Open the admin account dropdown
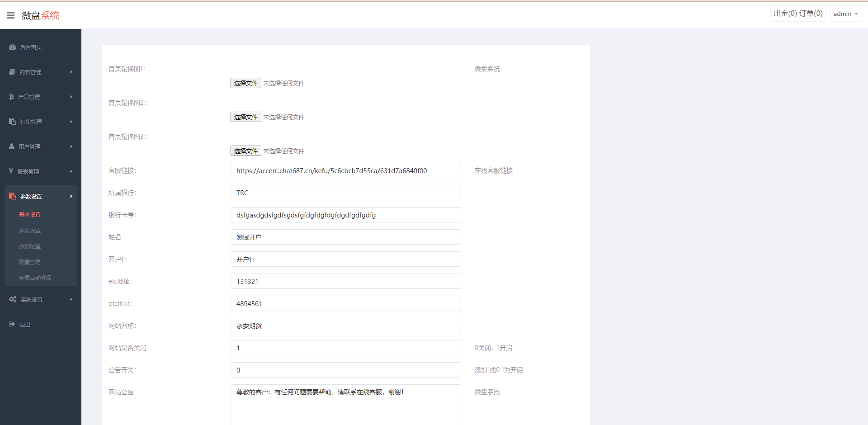868x425 pixels. click(845, 13)
